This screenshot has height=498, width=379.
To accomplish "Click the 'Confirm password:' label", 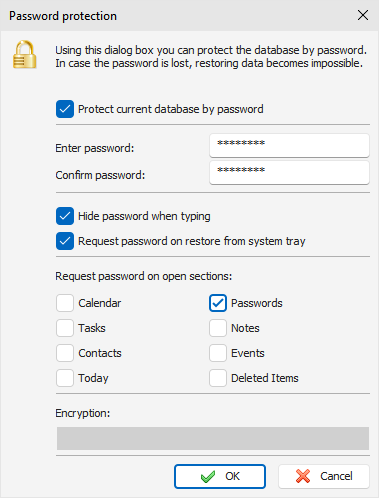I will pyautogui.click(x=100, y=175).
